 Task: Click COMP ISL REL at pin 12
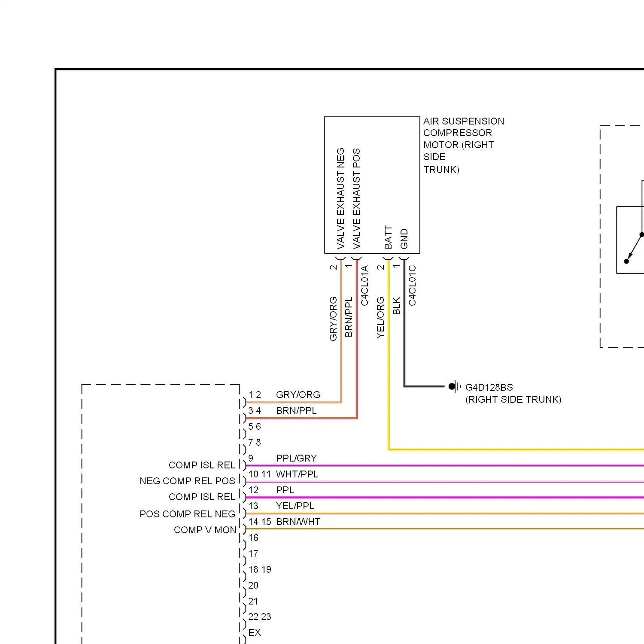[x=202, y=497]
